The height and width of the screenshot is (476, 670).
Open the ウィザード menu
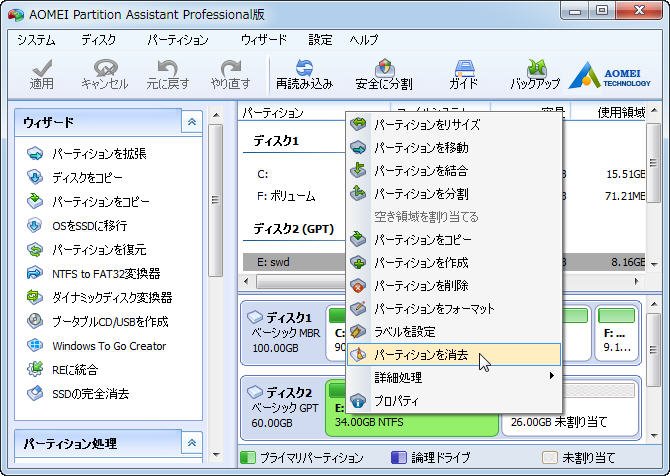pyautogui.click(x=264, y=40)
